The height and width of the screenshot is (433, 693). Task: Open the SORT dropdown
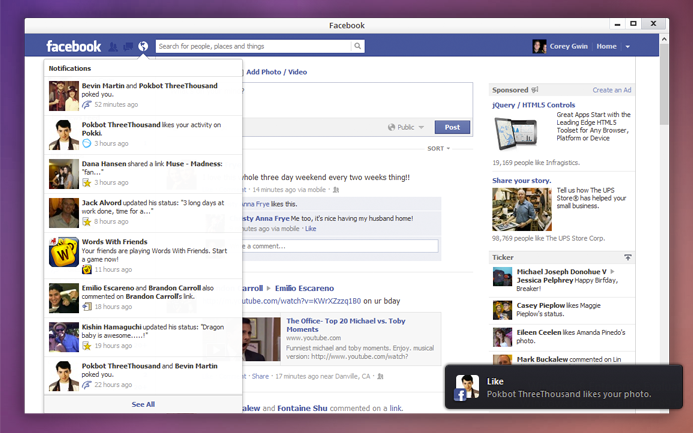tap(438, 148)
